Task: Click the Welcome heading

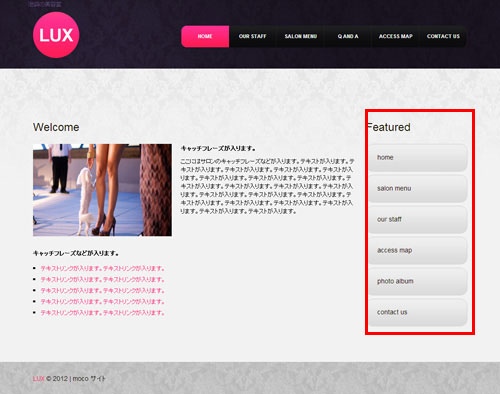Action: [x=56, y=127]
